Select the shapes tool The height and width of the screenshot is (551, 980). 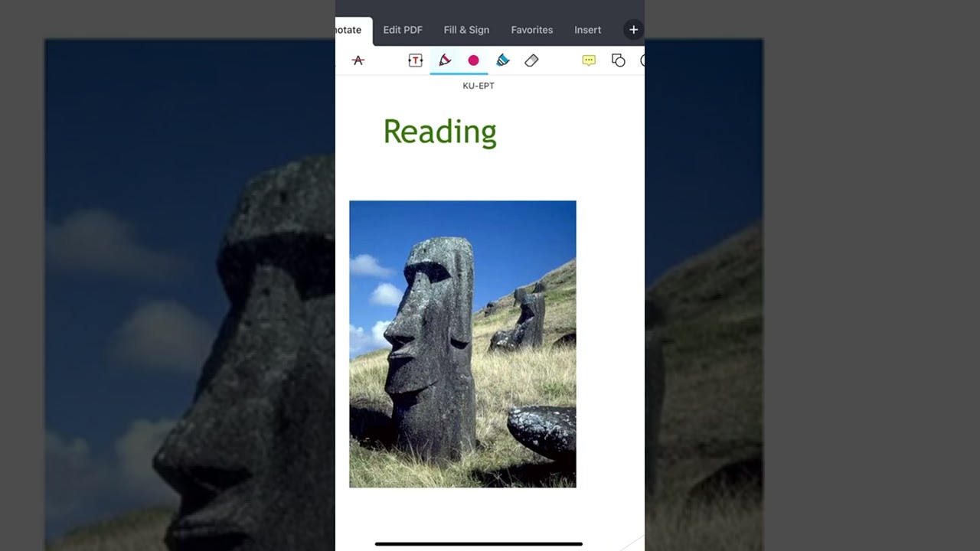coord(619,60)
